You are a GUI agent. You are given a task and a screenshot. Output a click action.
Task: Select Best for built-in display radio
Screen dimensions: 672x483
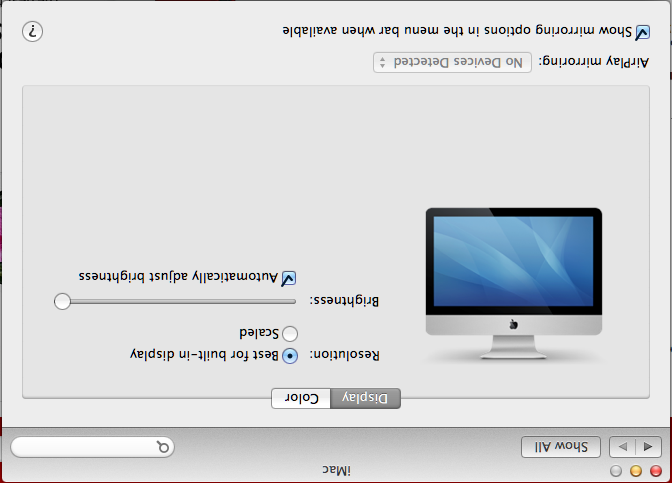coord(290,356)
